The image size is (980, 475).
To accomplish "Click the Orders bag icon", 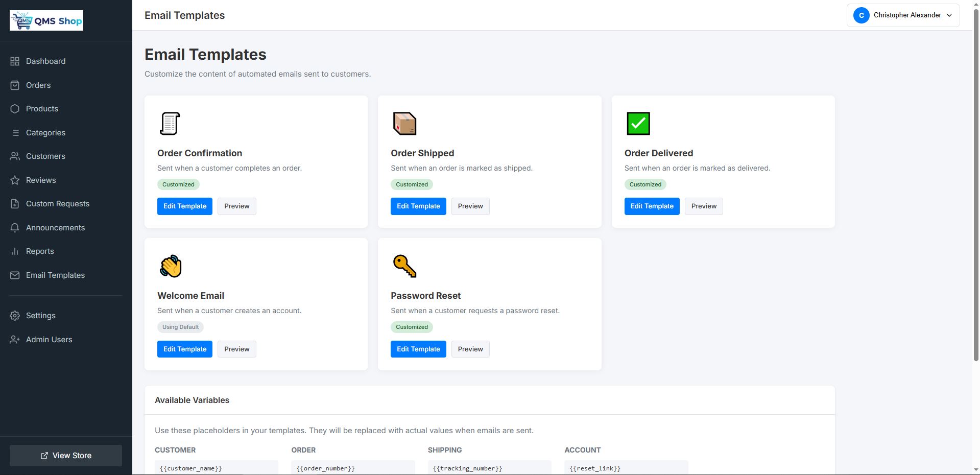I will coord(15,85).
